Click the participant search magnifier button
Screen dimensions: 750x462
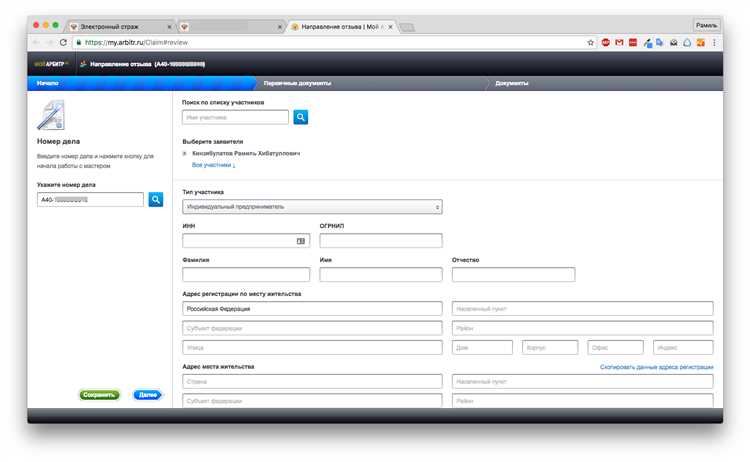300,117
